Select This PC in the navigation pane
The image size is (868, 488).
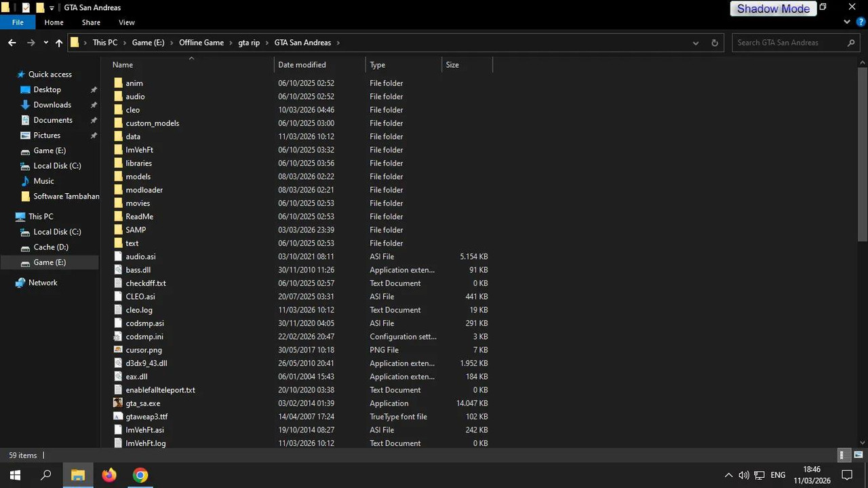[41, 217]
